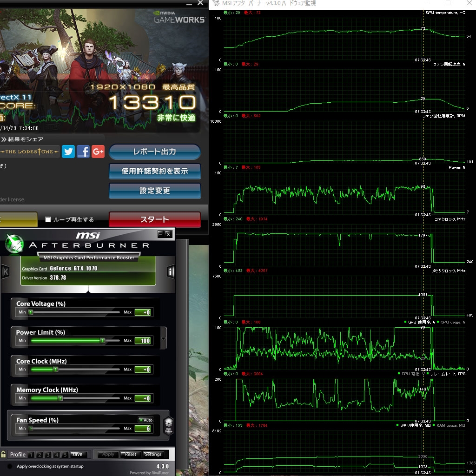476x476 pixels.
Task: Click the 13310 score text
Action: click(x=152, y=102)
